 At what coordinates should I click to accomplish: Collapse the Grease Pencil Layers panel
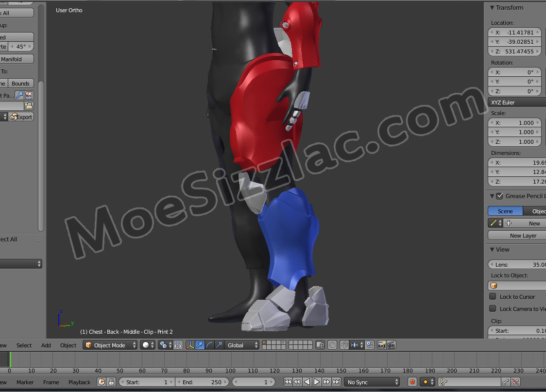[492, 196]
